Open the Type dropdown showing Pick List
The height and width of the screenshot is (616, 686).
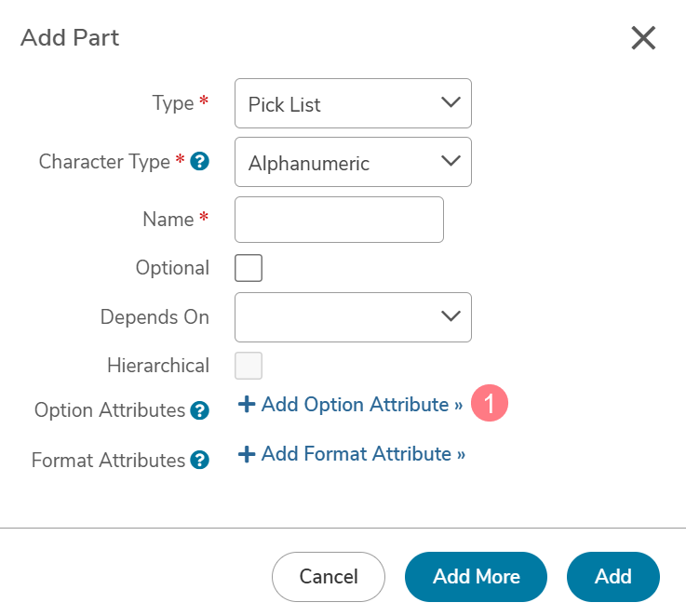pos(353,103)
